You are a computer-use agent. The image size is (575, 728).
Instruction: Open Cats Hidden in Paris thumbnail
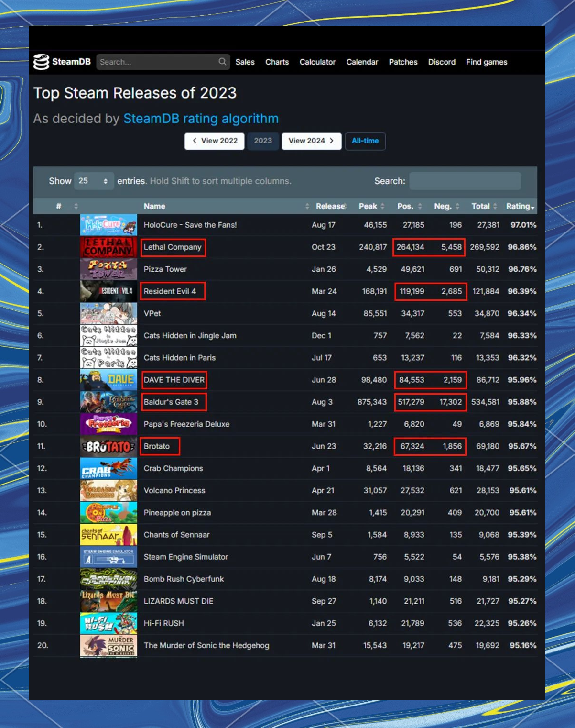[x=108, y=358]
